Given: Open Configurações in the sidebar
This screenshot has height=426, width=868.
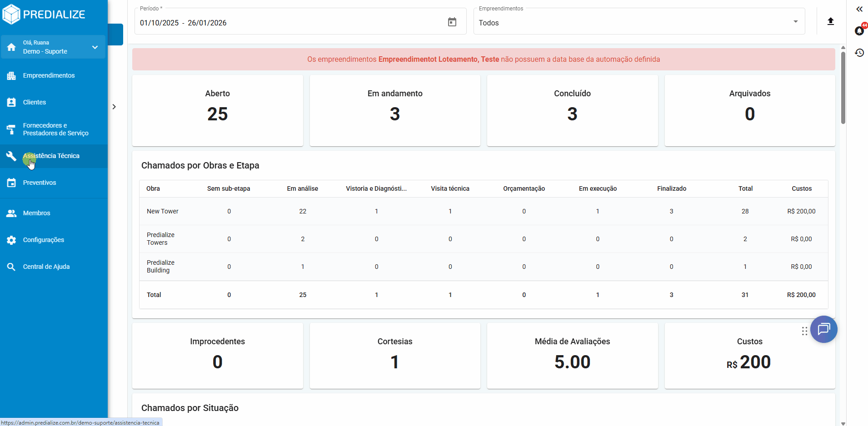Looking at the screenshot, I should coord(44,240).
